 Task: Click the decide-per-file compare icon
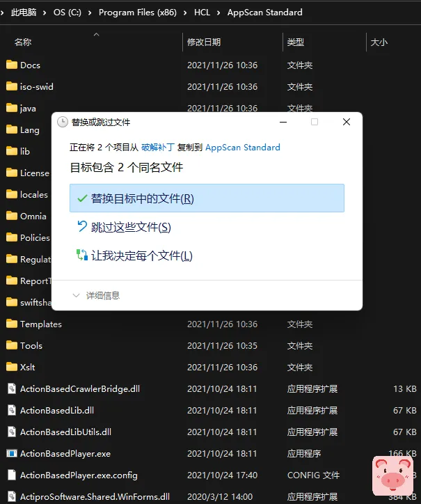point(82,255)
